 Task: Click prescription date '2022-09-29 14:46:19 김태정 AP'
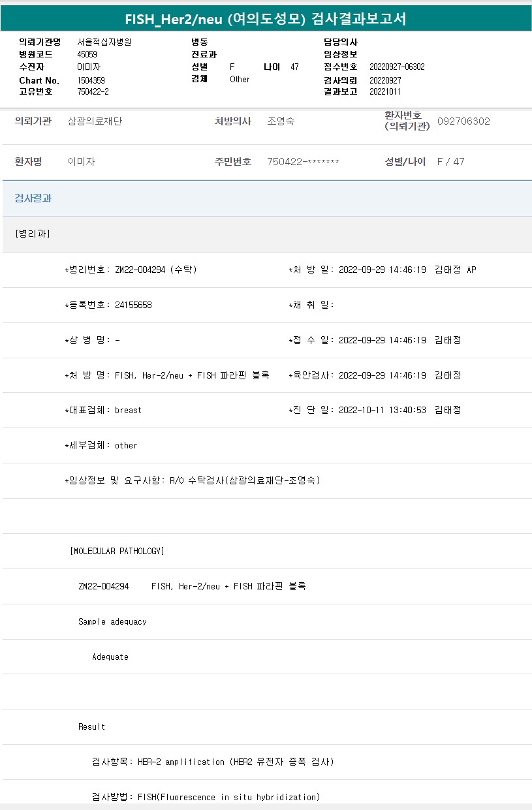407,270
